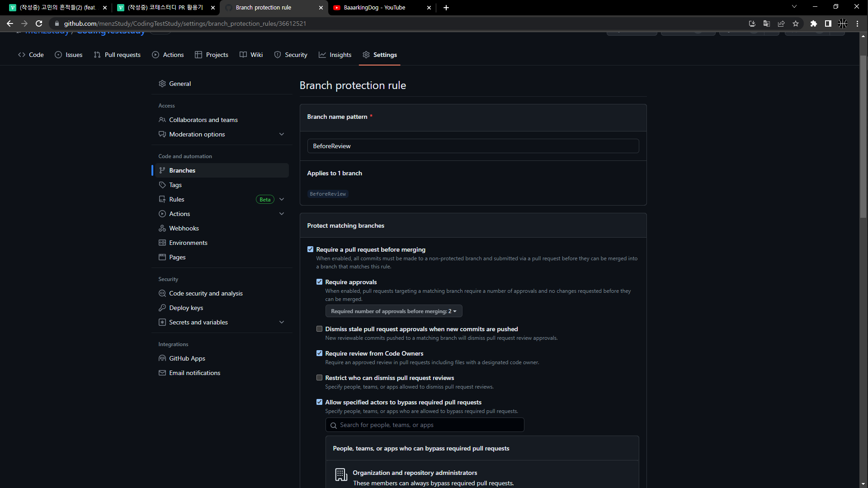The height and width of the screenshot is (488, 868).
Task: Toggle Restrict who can dismiss reviews
Action: [320, 378]
